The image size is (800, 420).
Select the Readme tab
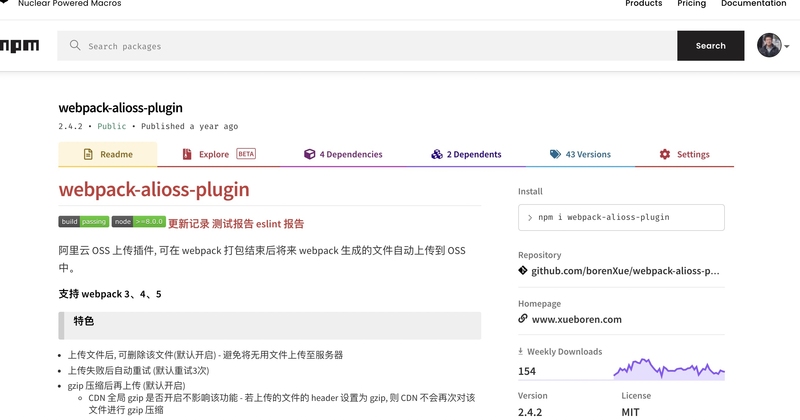click(x=108, y=154)
